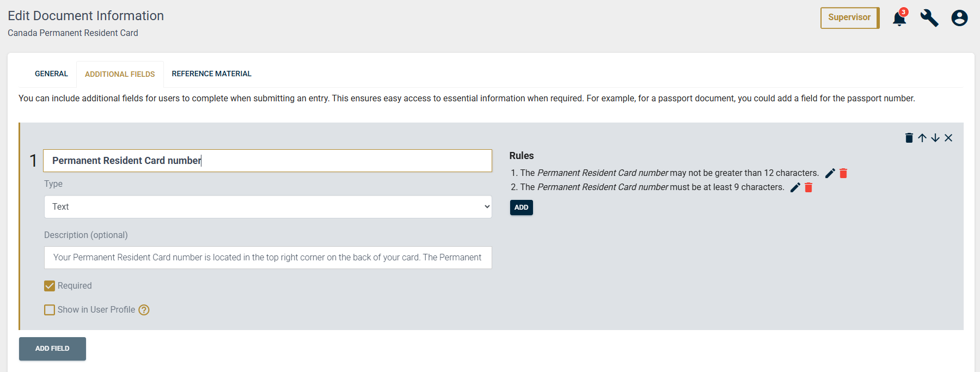Image resolution: width=980 pixels, height=372 pixels.
Task: Delete the 12 characters maximum rule
Action: click(843, 173)
